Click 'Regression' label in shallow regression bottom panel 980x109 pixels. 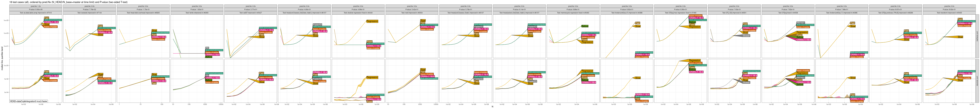pyautogui.click(x=372, y=77)
